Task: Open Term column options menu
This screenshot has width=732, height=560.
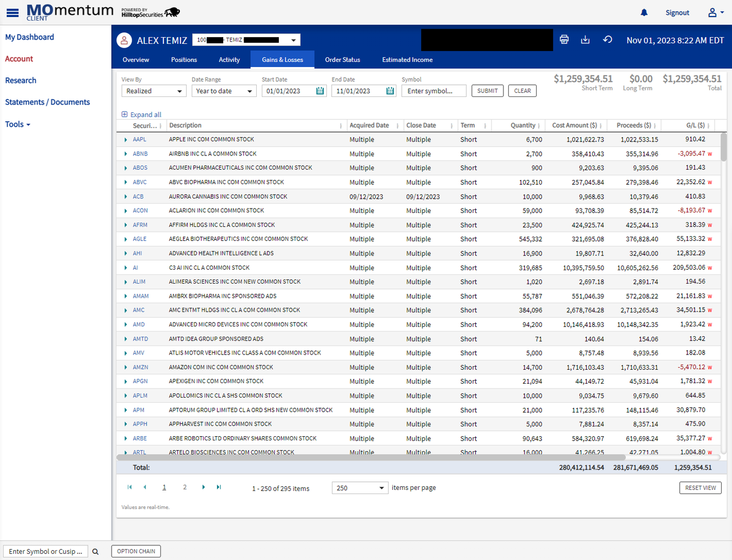Action: click(x=484, y=126)
